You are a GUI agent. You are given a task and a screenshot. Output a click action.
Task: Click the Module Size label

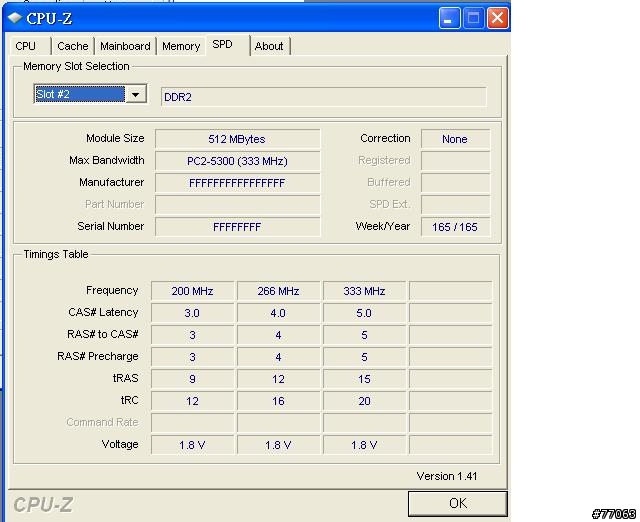pyautogui.click(x=115, y=138)
